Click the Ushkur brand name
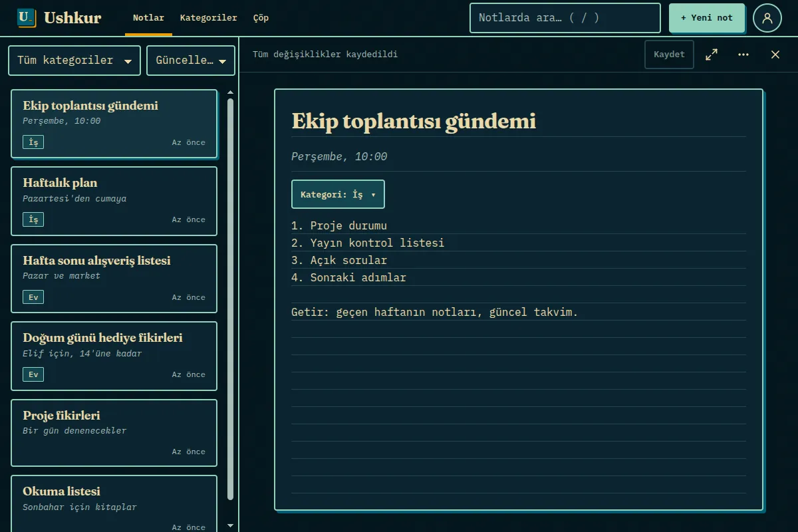This screenshot has width=798, height=532. pos(72,18)
